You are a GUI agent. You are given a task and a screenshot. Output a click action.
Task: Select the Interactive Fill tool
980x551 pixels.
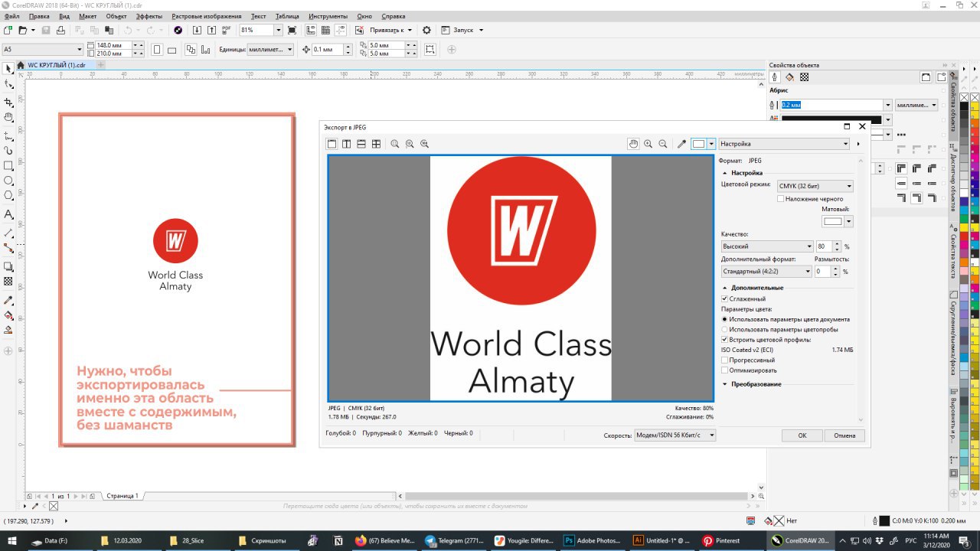(8, 315)
